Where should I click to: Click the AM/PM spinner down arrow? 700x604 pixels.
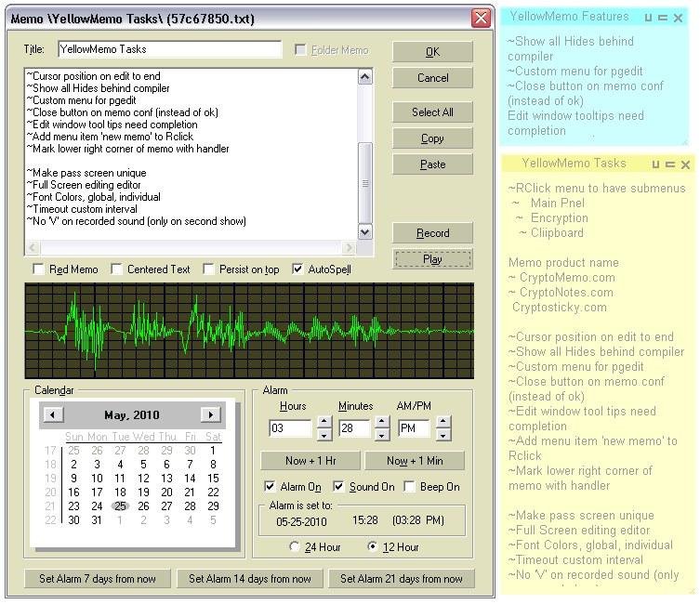442,435
